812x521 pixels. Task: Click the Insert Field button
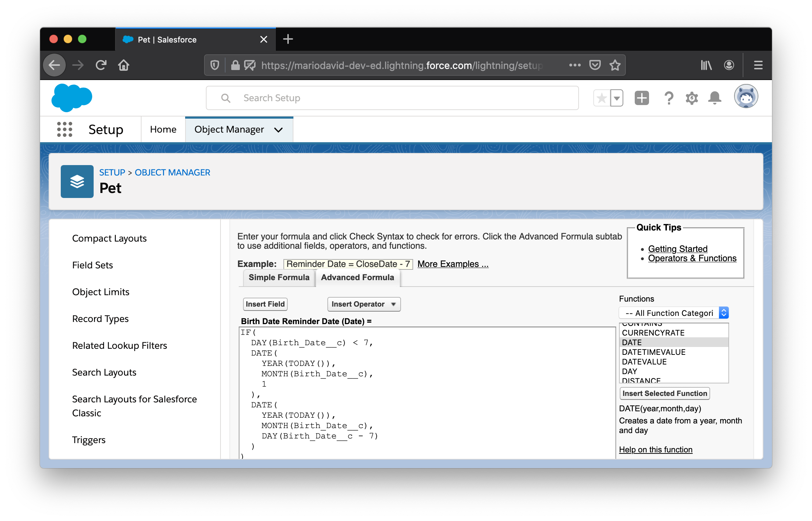coord(265,304)
